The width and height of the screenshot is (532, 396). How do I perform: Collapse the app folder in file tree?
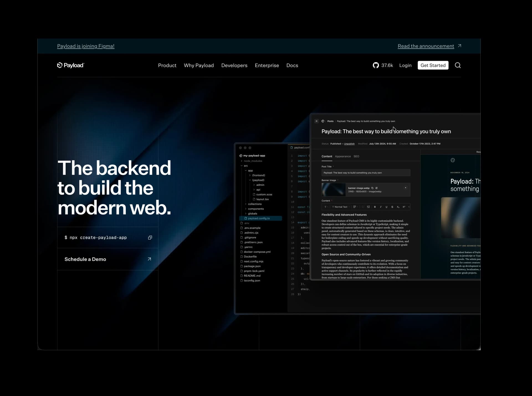[246, 170]
